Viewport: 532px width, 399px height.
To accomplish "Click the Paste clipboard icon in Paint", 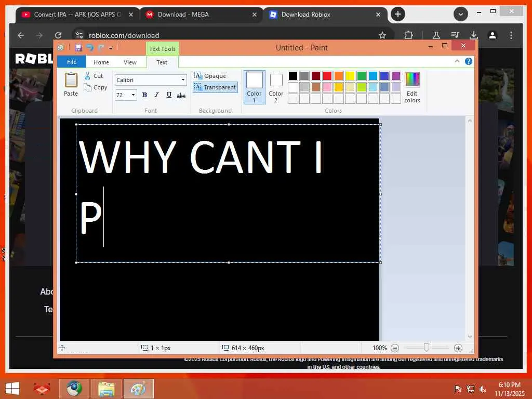I will [x=71, y=81].
